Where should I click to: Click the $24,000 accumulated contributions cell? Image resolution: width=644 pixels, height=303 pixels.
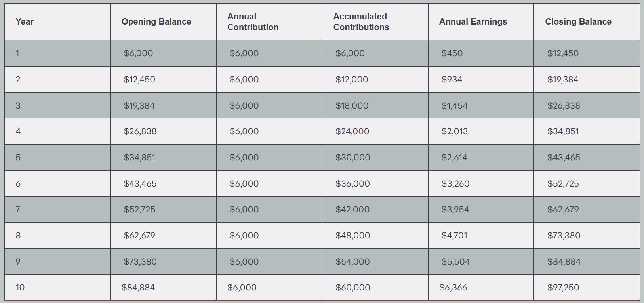point(352,131)
